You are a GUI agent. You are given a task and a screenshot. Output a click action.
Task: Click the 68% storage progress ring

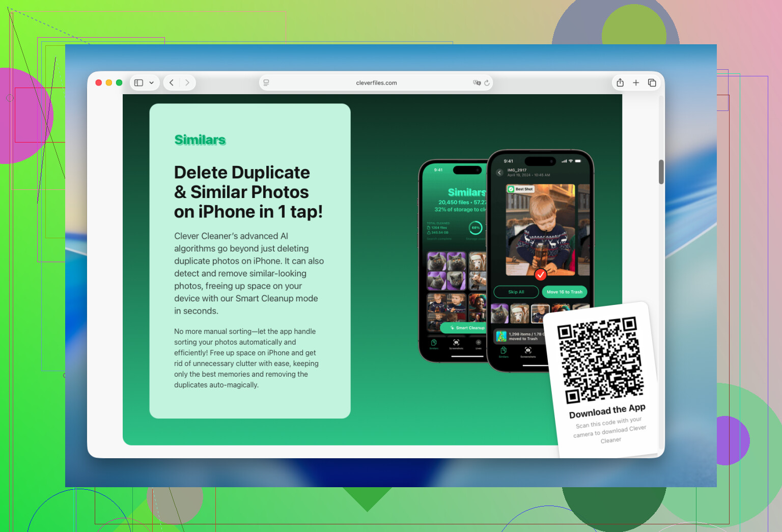476,228
